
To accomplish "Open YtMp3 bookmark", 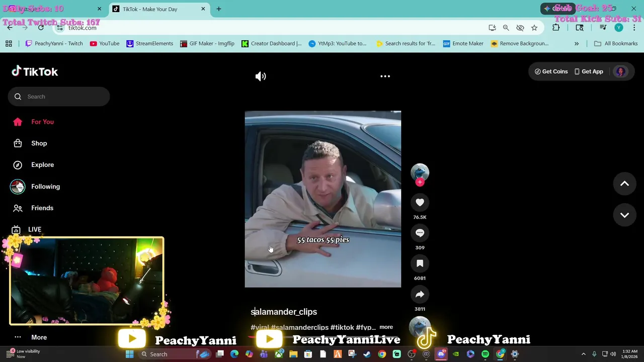I will (x=338, y=44).
